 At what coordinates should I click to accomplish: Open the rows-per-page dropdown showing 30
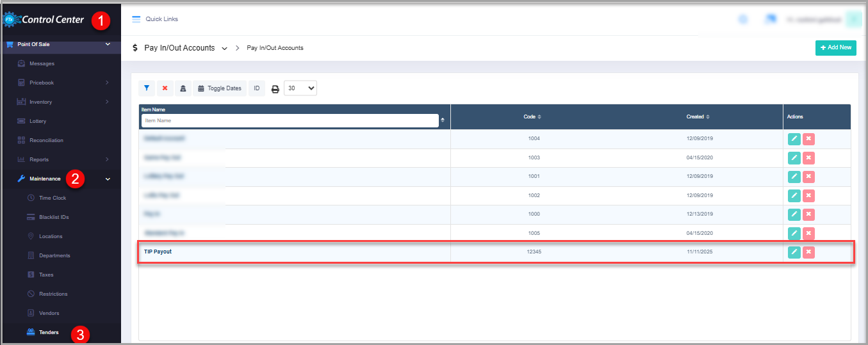coord(300,88)
